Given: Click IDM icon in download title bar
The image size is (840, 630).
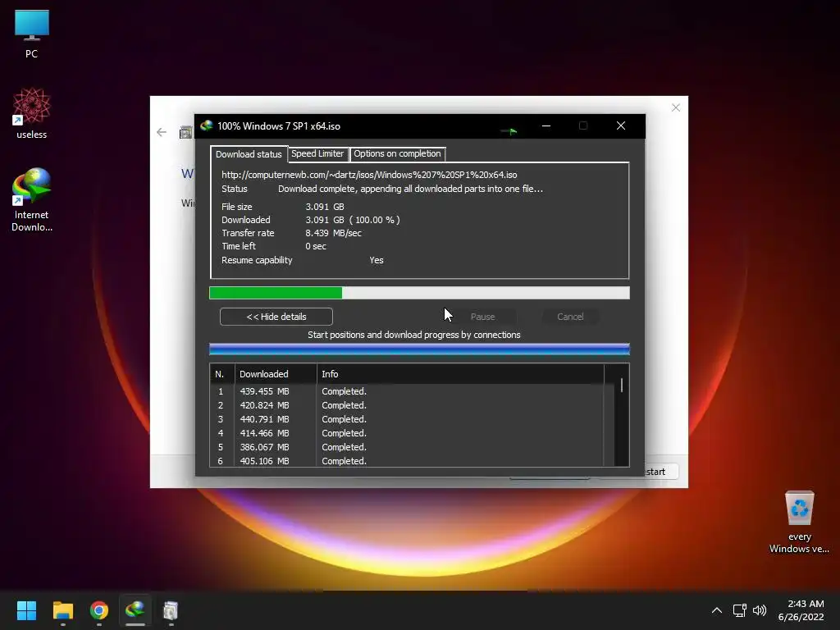Looking at the screenshot, I should 206,126.
